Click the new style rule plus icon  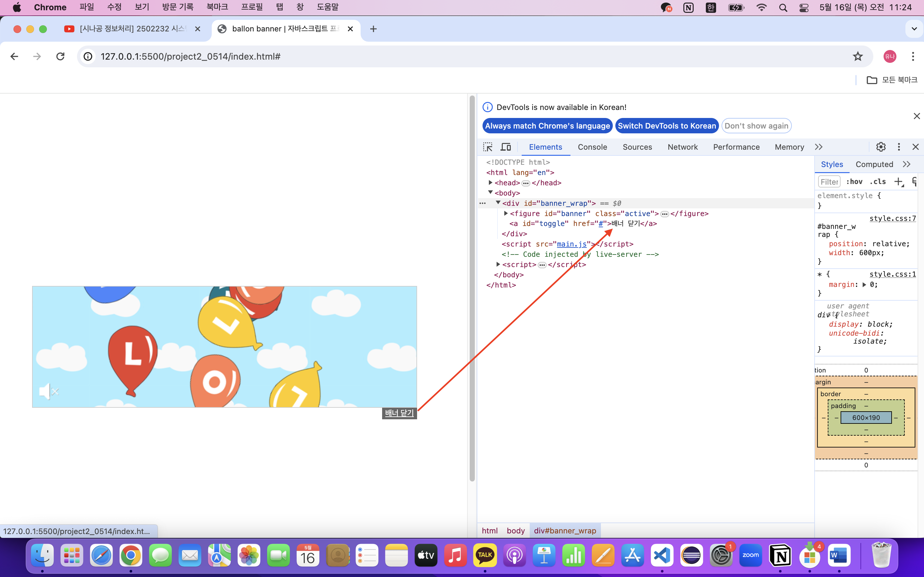pyautogui.click(x=898, y=182)
